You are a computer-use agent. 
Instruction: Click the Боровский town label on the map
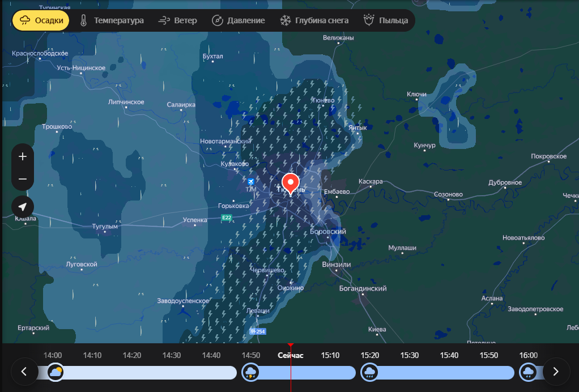coord(327,232)
